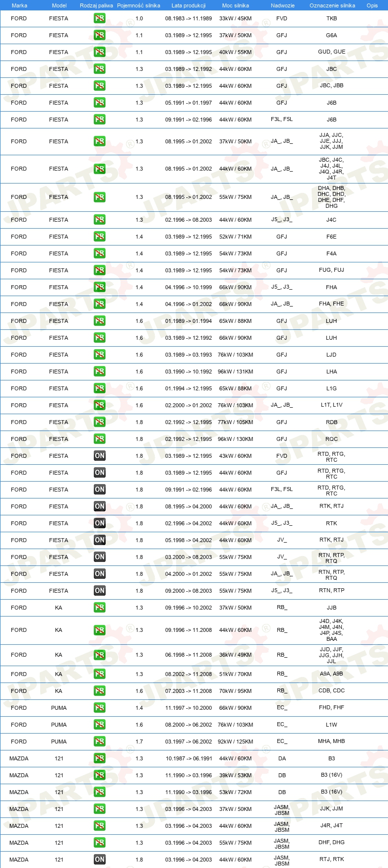This screenshot has width=388, height=868.
Task: Select the petrol icon in the Puma MHA, MHB row
Action: click(x=100, y=742)
